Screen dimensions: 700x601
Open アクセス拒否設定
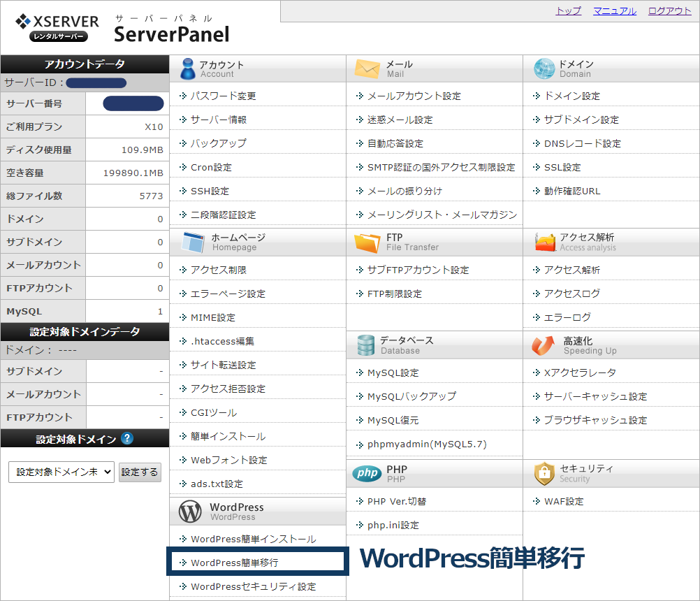tap(228, 389)
